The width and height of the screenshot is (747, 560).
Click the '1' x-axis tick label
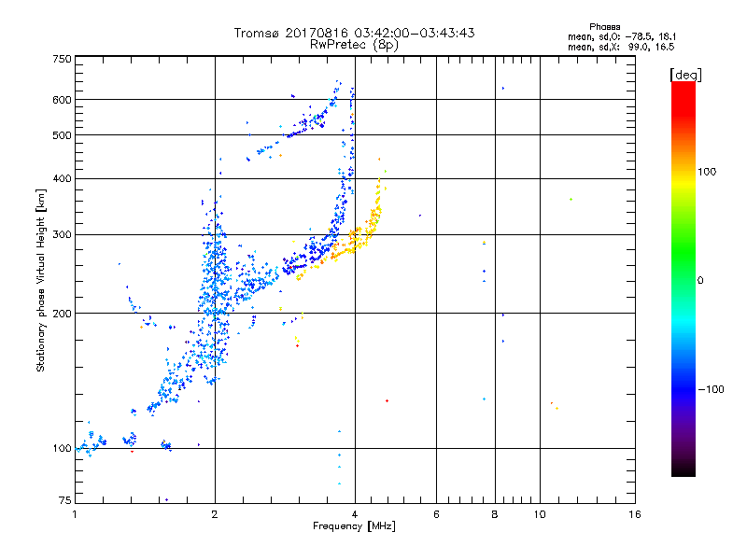tap(75, 514)
